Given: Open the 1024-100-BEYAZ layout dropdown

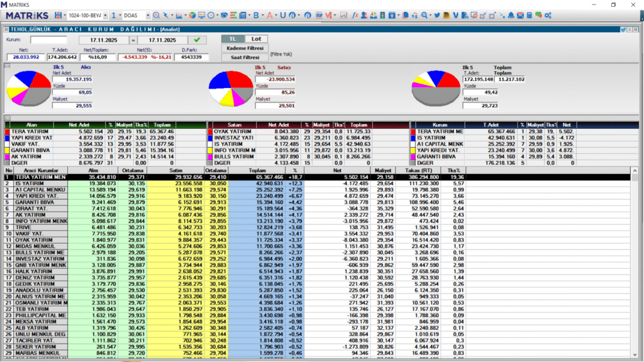Looking at the screenshot, I should (105, 15).
